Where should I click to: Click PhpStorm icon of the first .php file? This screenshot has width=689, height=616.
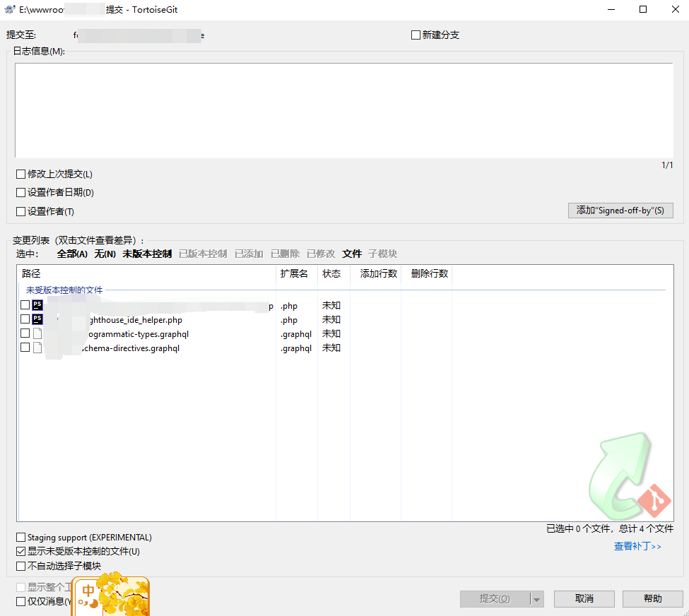click(x=37, y=305)
